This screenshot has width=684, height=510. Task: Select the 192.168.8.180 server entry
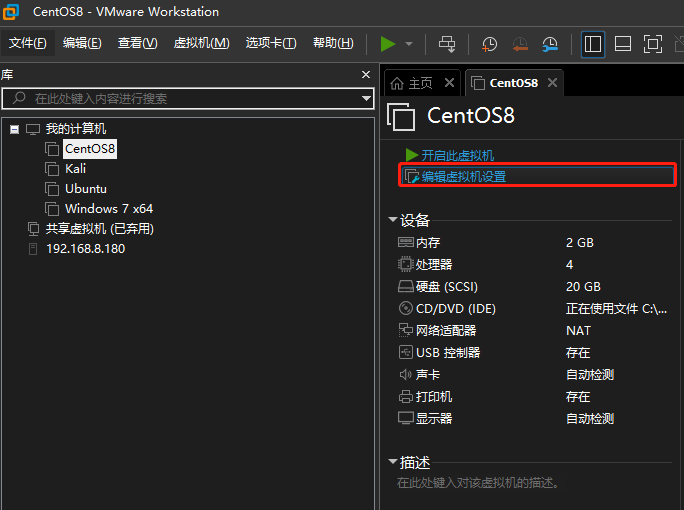86,249
